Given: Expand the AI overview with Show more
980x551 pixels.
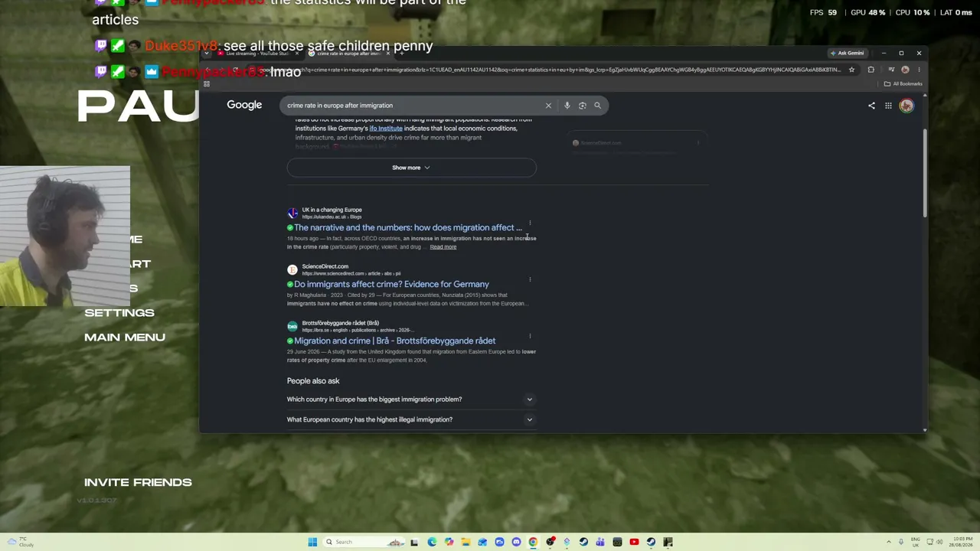Looking at the screenshot, I should point(412,168).
